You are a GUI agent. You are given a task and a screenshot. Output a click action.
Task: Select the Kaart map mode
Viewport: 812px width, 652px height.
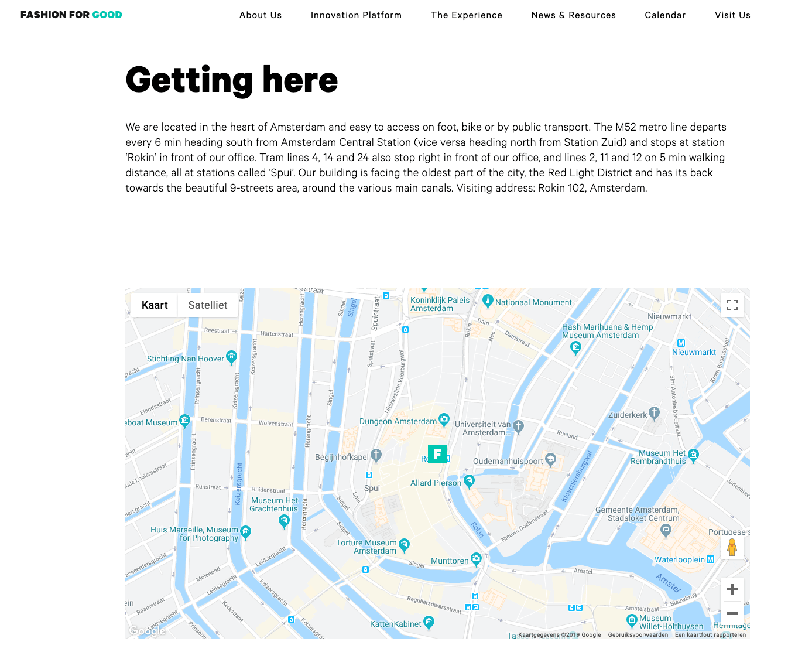coord(154,305)
